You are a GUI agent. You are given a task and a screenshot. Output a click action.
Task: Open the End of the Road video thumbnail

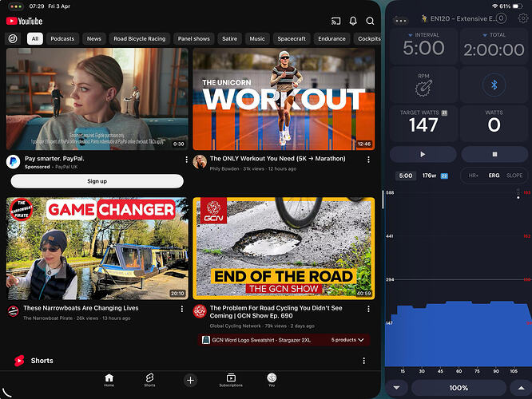click(x=284, y=248)
